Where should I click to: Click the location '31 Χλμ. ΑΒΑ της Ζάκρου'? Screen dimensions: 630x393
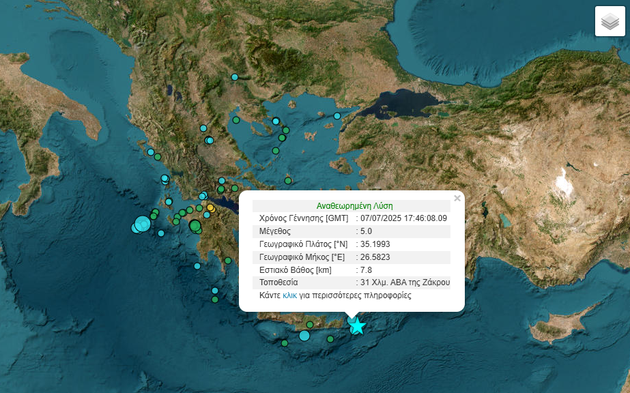tap(405, 282)
